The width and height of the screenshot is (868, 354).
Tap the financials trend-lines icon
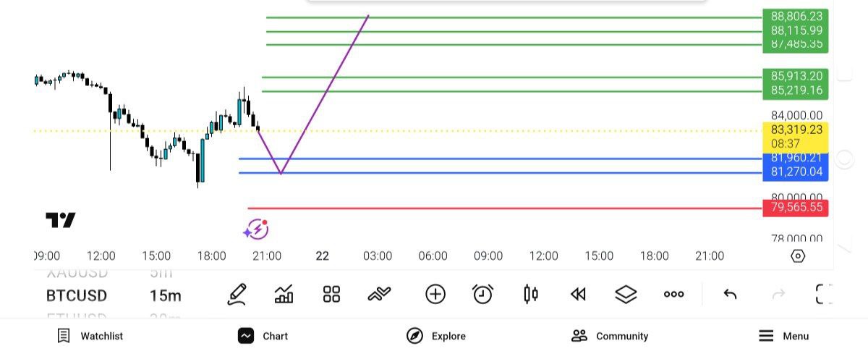point(379,294)
